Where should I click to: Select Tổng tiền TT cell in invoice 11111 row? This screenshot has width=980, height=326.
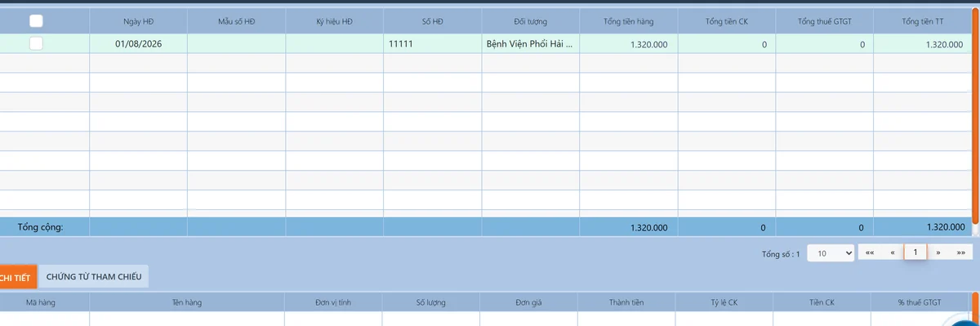click(x=922, y=44)
